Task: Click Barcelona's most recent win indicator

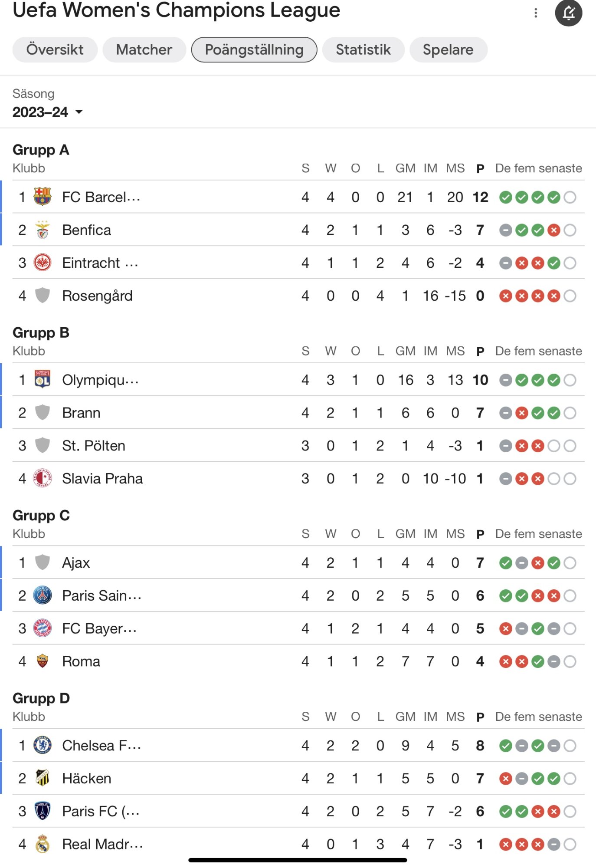Action: (x=554, y=197)
